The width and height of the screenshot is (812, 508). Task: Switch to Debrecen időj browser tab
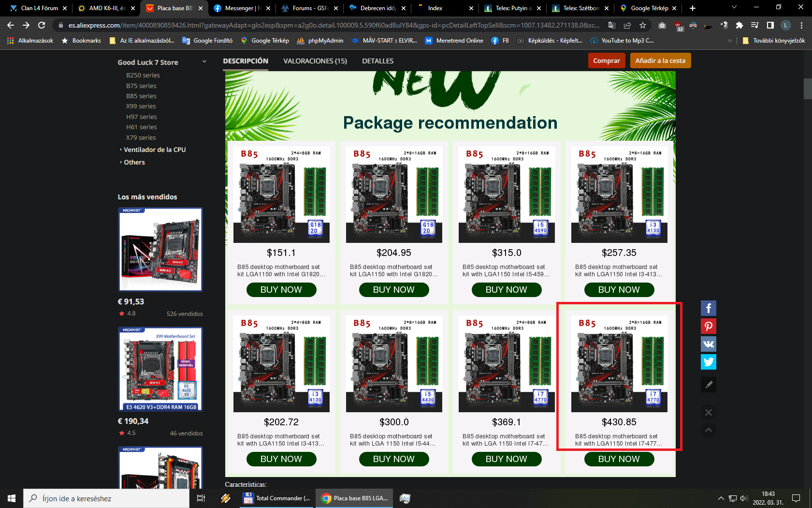pos(377,8)
